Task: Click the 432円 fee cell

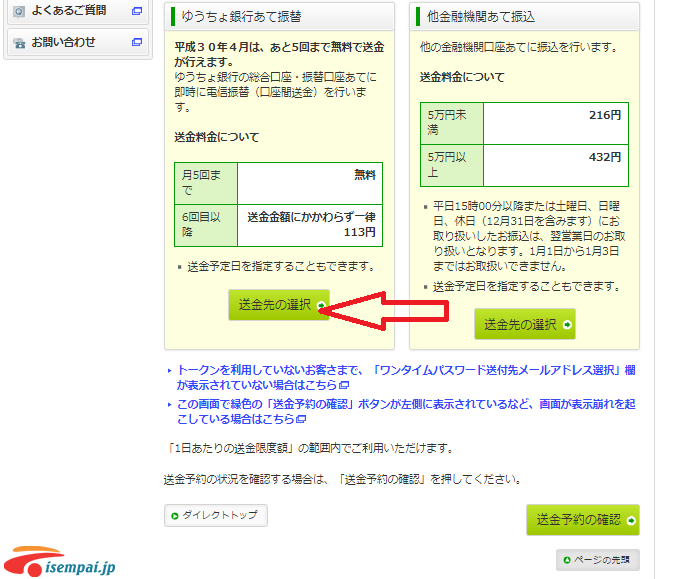Action: [556, 165]
